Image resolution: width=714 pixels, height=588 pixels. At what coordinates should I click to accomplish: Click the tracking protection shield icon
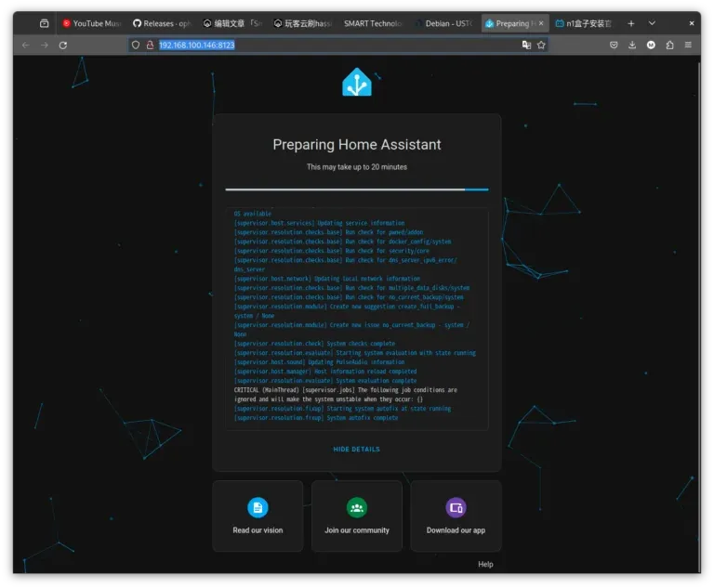(136, 46)
